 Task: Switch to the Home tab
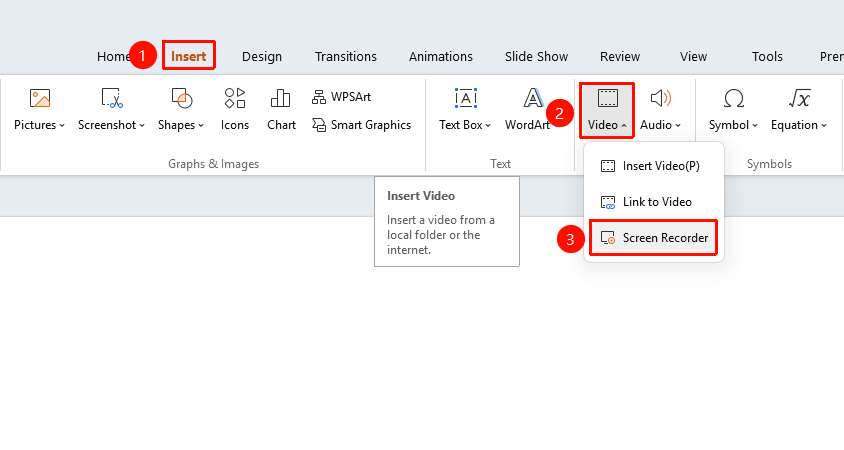(x=114, y=57)
